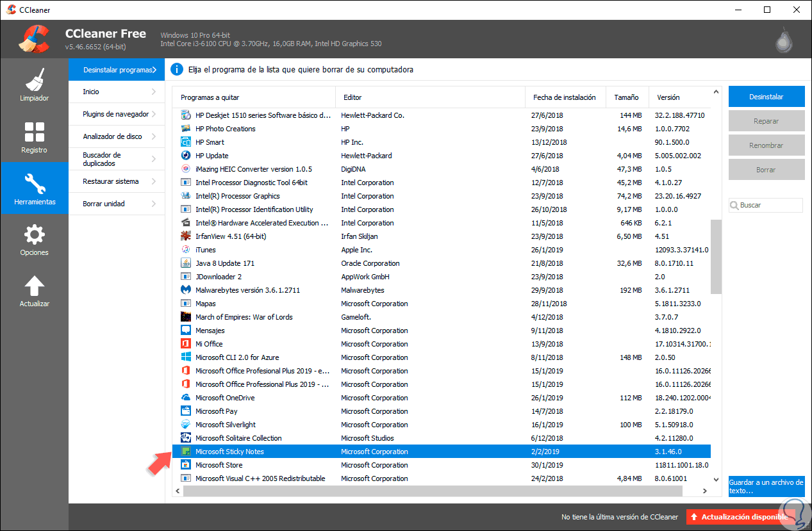Click the Borrar button
812x531 pixels.
pyautogui.click(x=766, y=170)
